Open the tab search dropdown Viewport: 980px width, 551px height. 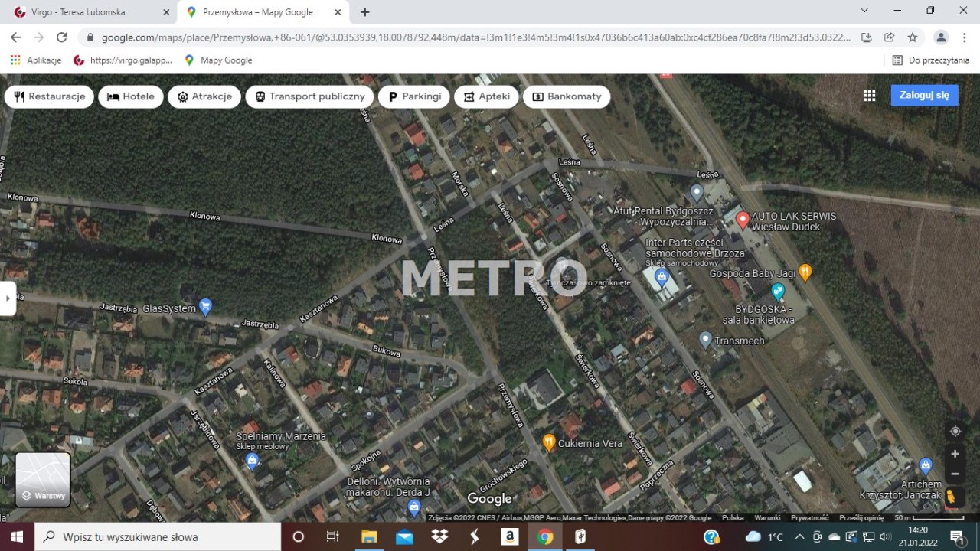tap(864, 11)
